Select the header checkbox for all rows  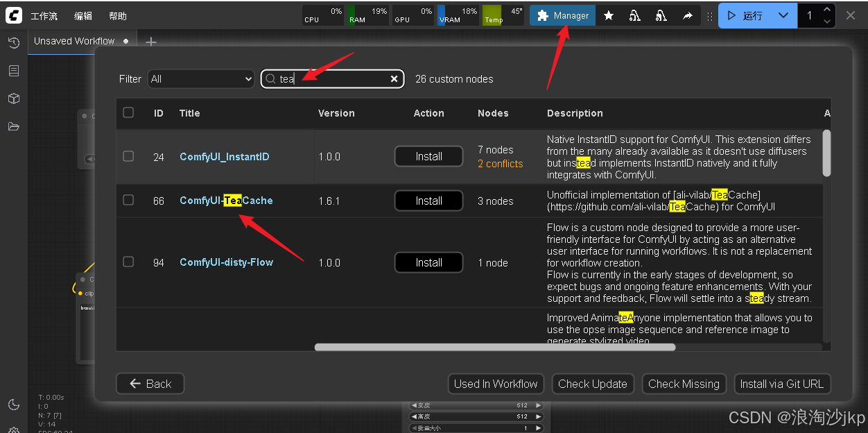point(128,112)
